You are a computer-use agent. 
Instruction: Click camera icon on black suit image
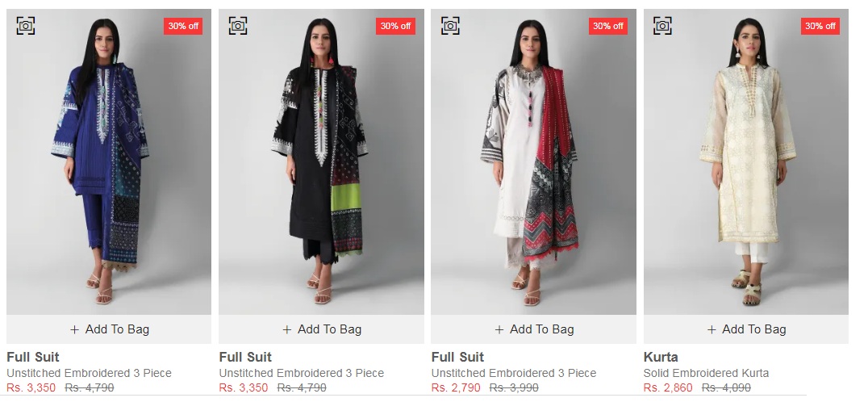238,26
